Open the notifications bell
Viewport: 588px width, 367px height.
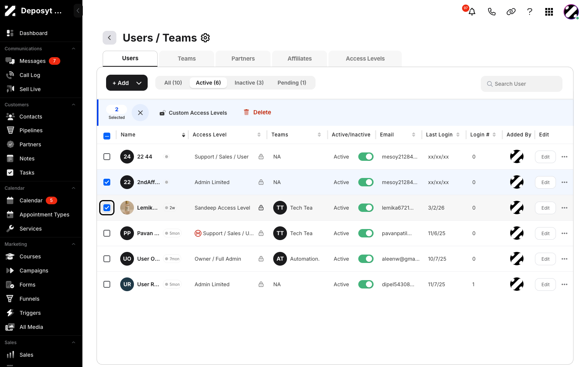(472, 12)
